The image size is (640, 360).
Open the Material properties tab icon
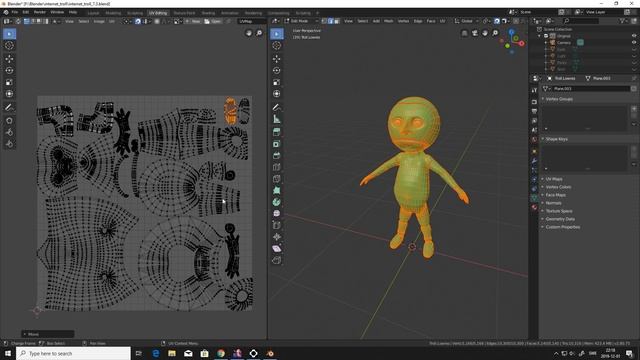[x=534, y=207]
